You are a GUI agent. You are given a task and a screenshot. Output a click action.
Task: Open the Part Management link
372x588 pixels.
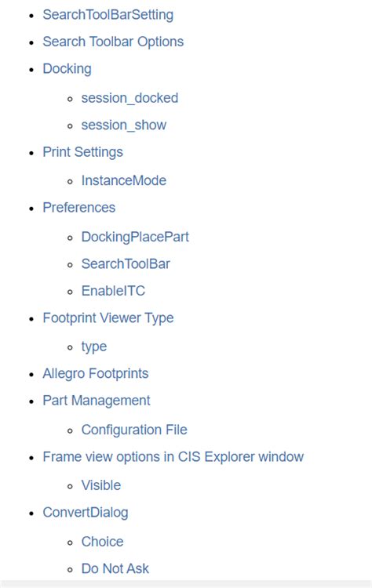97,401
